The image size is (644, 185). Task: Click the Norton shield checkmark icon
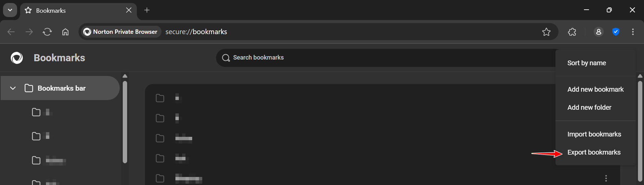[615, 32]
